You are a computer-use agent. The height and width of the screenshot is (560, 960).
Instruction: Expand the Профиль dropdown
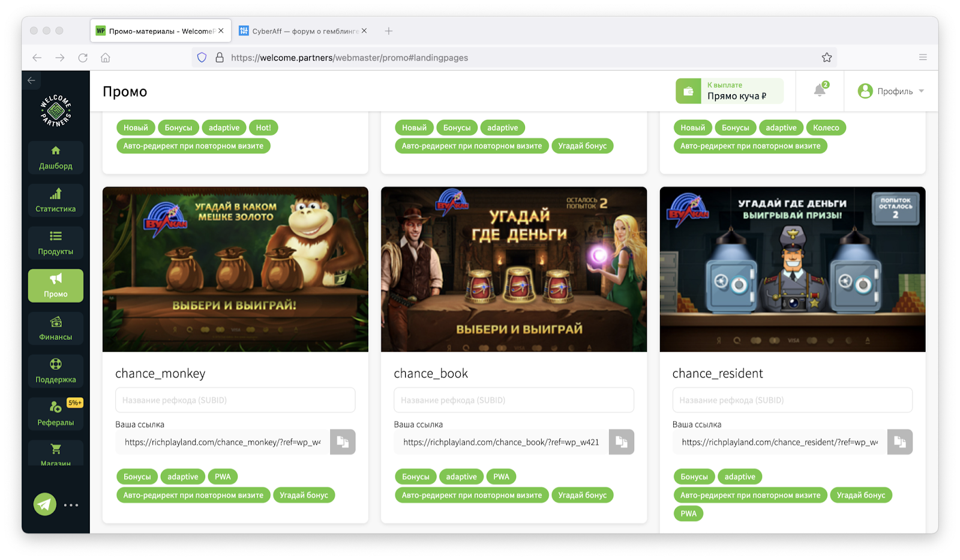(x=891, y=91)
